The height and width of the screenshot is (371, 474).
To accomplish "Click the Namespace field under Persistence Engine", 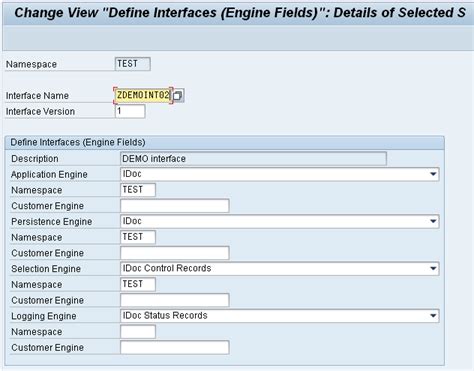I will click(138, 237).
